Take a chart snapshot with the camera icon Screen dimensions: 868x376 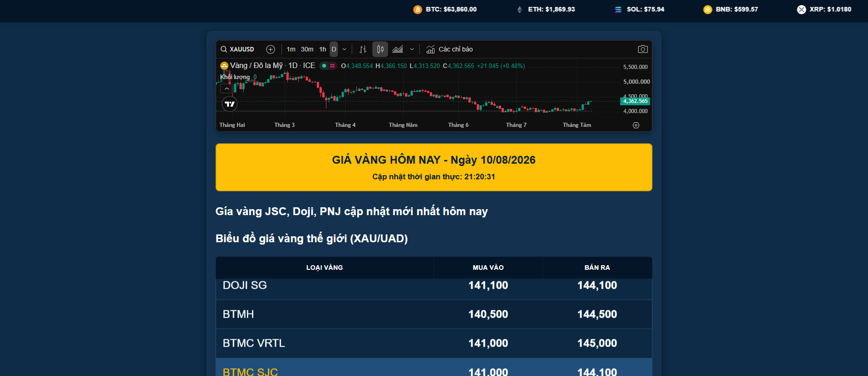[643, 49]
